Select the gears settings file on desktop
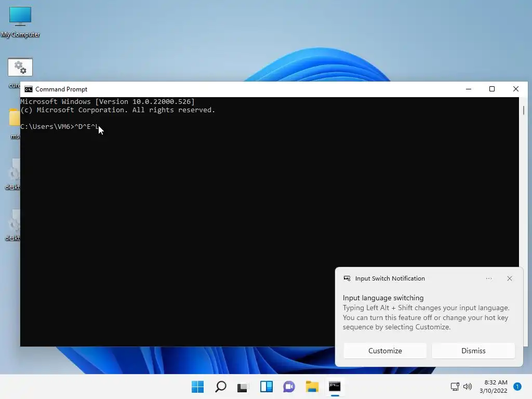532x399 pixels. tap(20, 67)
